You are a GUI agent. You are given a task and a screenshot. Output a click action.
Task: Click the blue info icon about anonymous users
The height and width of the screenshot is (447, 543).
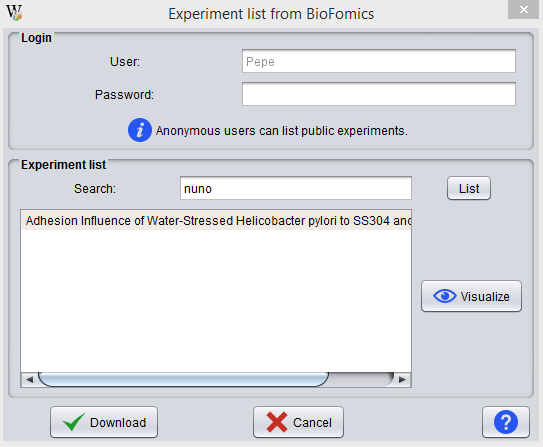pos(140,131)
